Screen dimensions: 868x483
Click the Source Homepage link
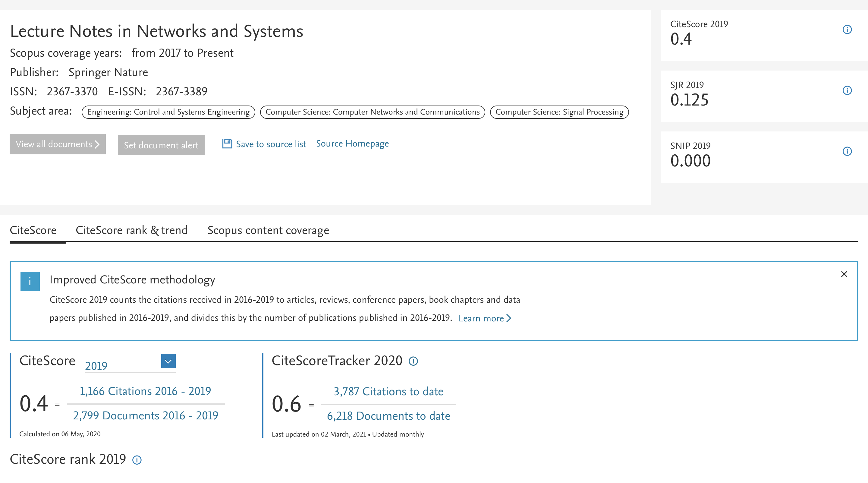pyautogui.click(x=352, y=143)
